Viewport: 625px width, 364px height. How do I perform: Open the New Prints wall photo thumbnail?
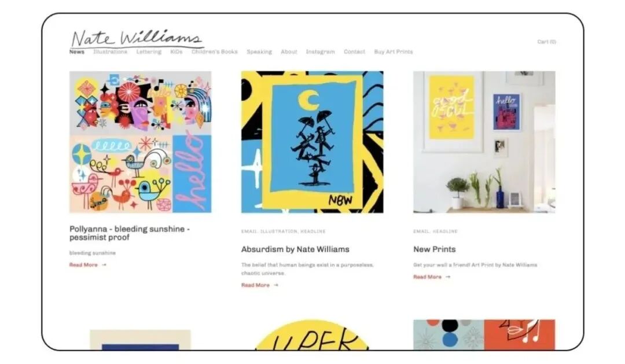pyautogui.click(x=484, y=142)
